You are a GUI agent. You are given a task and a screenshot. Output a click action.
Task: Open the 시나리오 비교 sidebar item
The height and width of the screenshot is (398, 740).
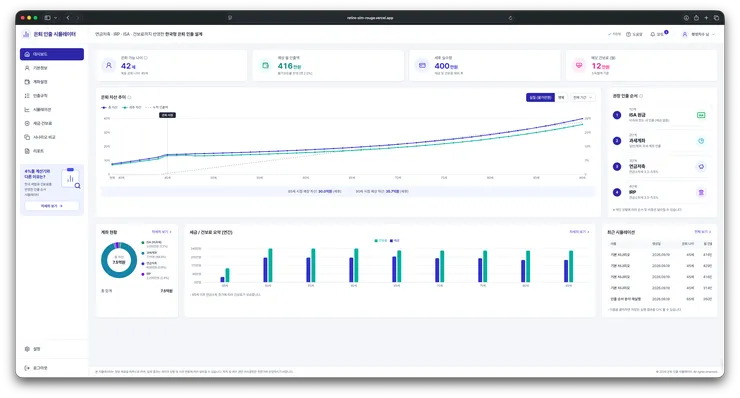[x=52, y=137]
